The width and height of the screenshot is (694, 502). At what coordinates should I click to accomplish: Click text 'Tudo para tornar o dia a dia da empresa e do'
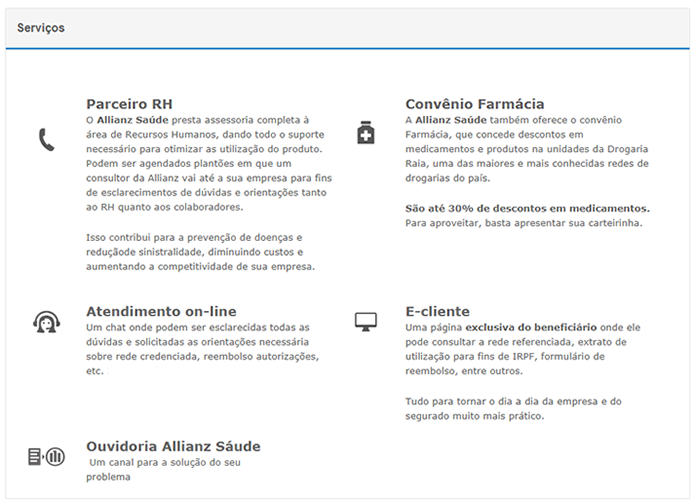513,402
